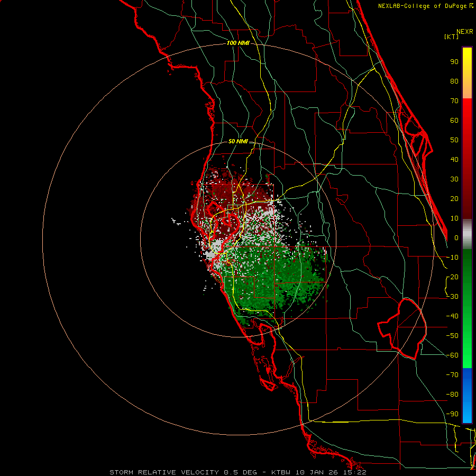Click the 50 NMI range ring label
The height and width of the screenshot is (476, 476).
238,141
